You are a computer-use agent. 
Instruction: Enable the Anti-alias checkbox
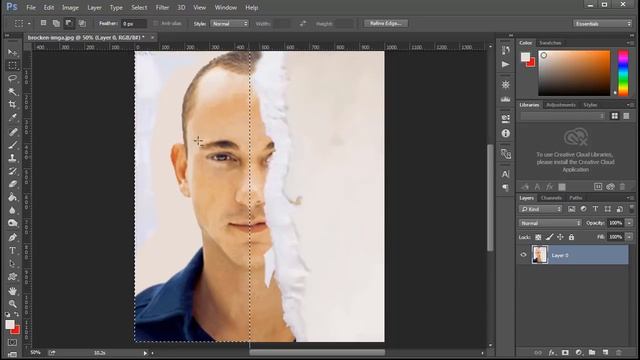(156, 24)
